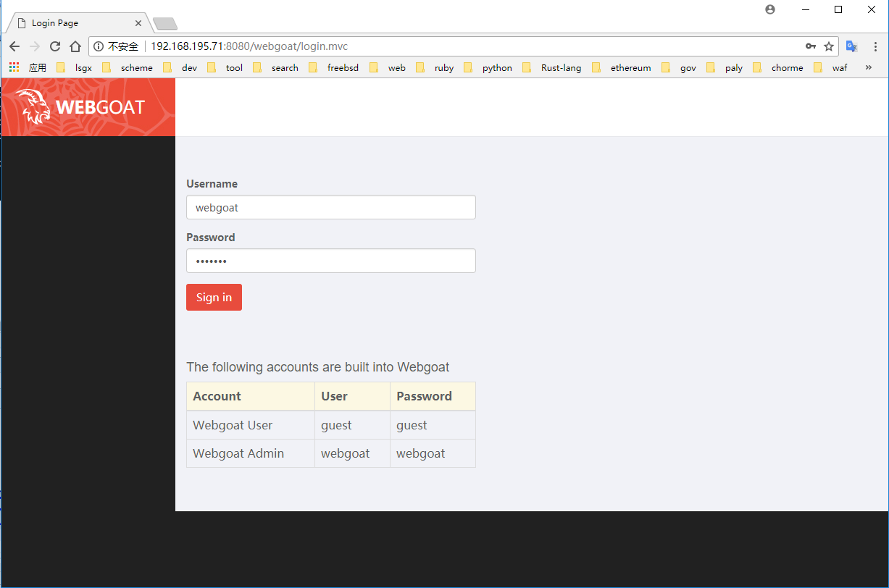Bookmark this page with the star icon

829,46
